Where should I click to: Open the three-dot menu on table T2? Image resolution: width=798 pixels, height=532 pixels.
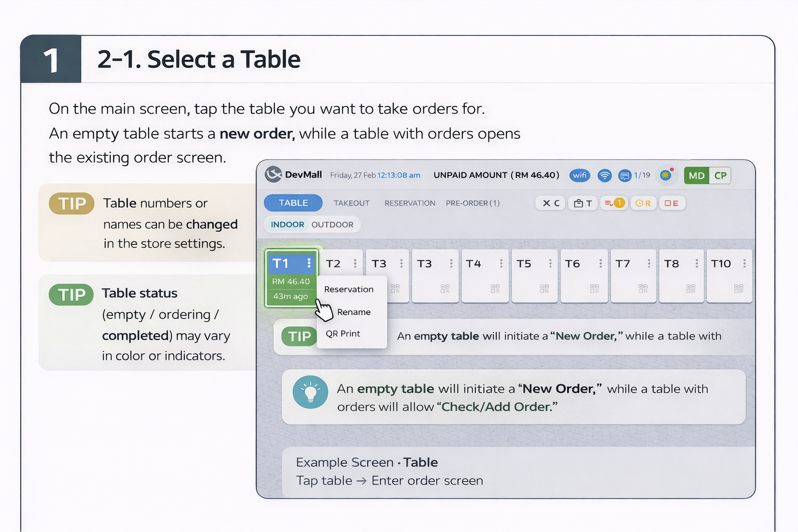pyautogui.click(x=355, y=263)
